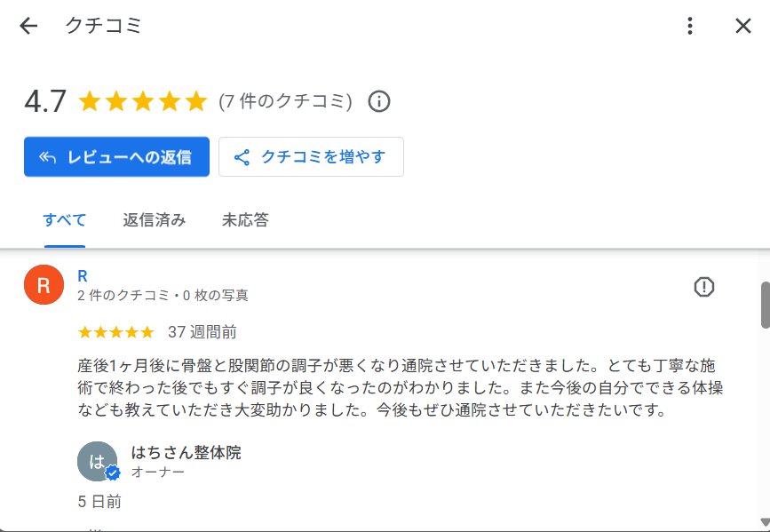Click the クチコミを増やす share button
Viewport: 770px width, 532px height.
(311, 157)
